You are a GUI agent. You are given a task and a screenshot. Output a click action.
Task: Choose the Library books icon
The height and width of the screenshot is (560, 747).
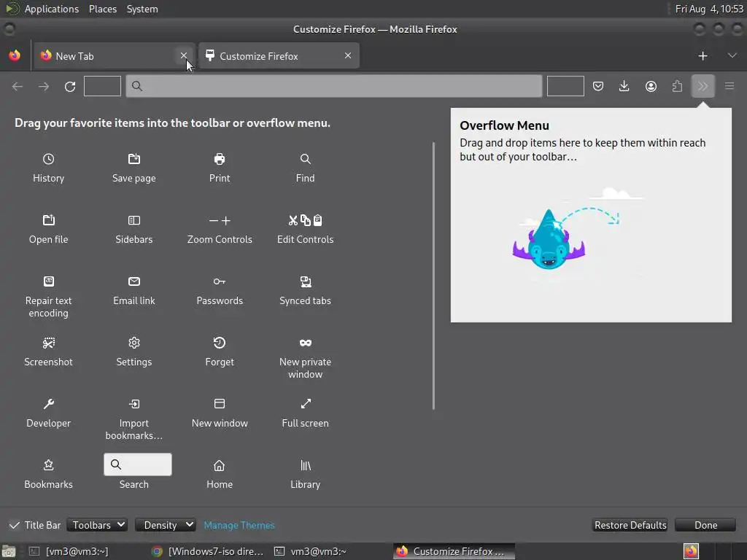tap(306, 465)
